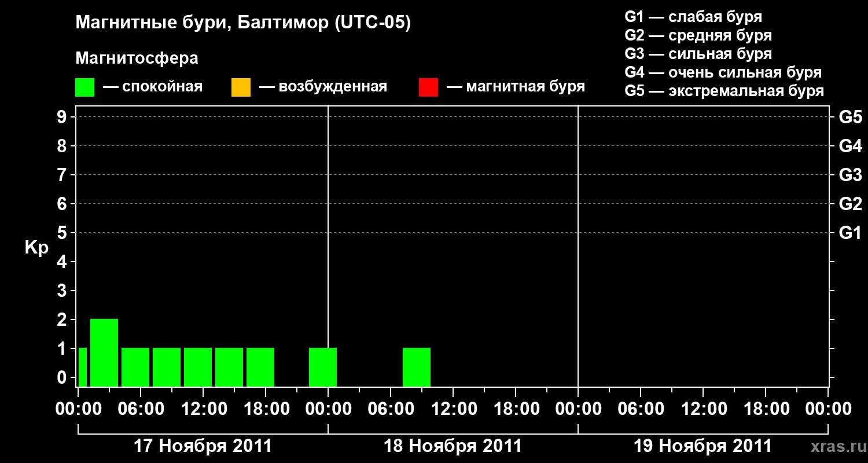
Task: Click the G1 label on right axis
Action: point(851,233)
